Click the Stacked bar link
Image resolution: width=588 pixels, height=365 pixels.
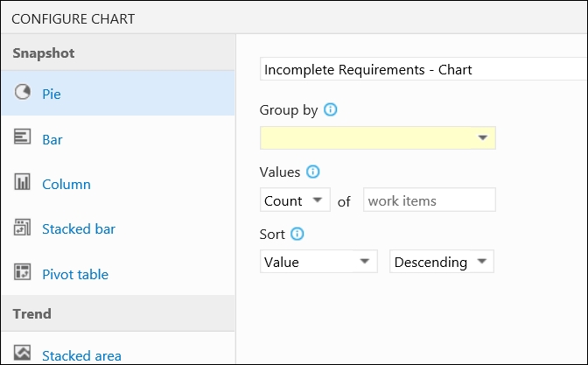click(79, 228)
